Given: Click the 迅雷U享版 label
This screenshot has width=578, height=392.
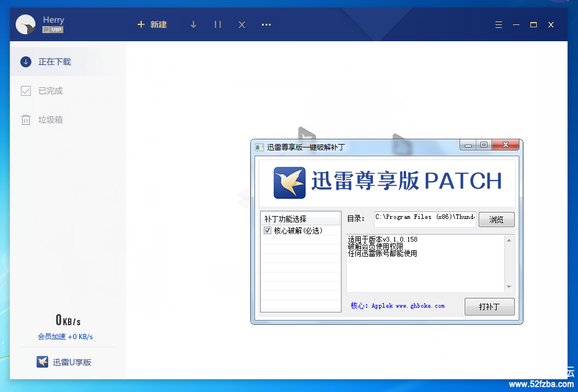Looking at the screenshot, I should tap(72, 362).
